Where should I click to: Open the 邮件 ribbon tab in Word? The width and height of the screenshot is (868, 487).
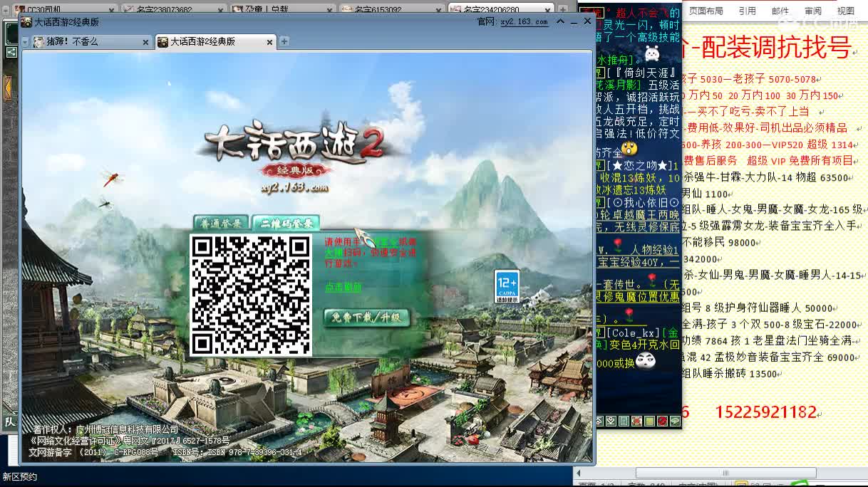[x=780, y=11]
